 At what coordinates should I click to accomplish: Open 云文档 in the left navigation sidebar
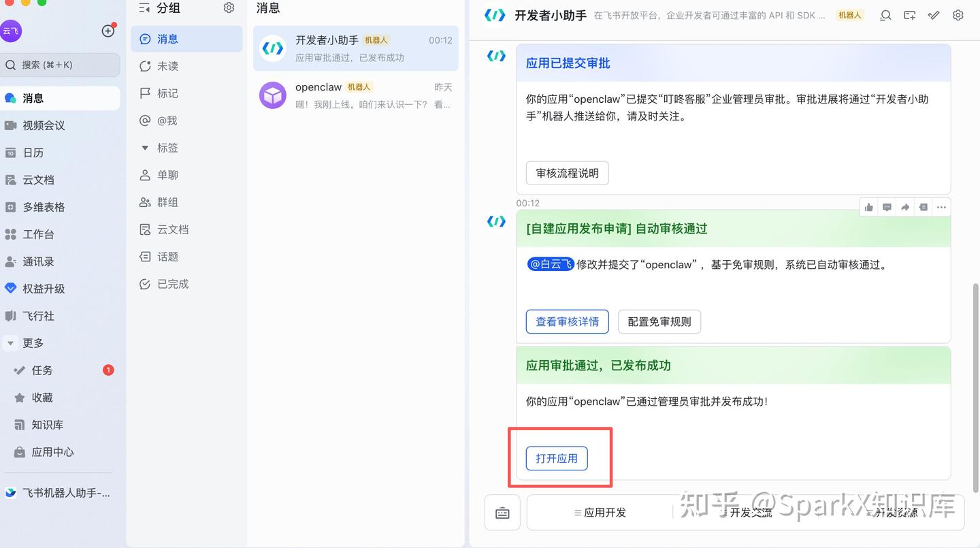click(60, 180)
